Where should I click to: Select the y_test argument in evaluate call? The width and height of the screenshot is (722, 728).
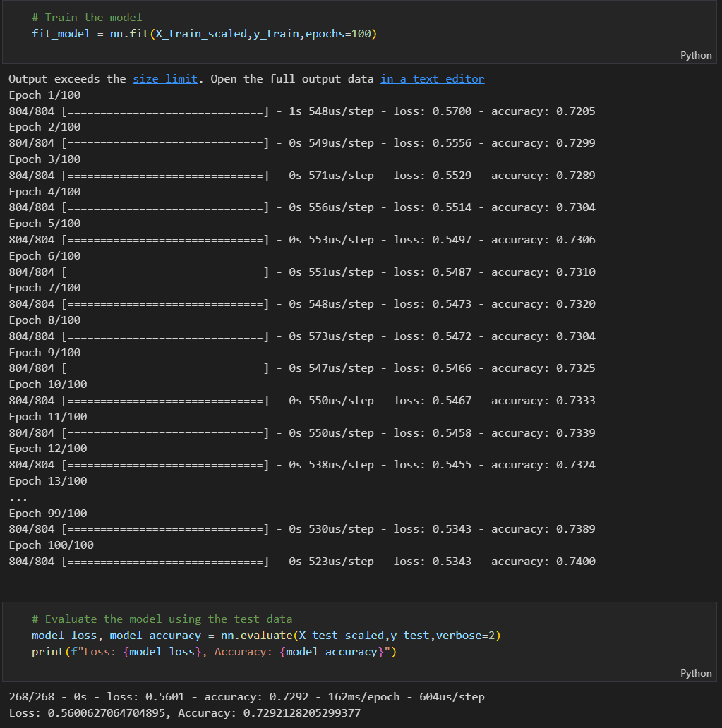click(x=409, y=635)
